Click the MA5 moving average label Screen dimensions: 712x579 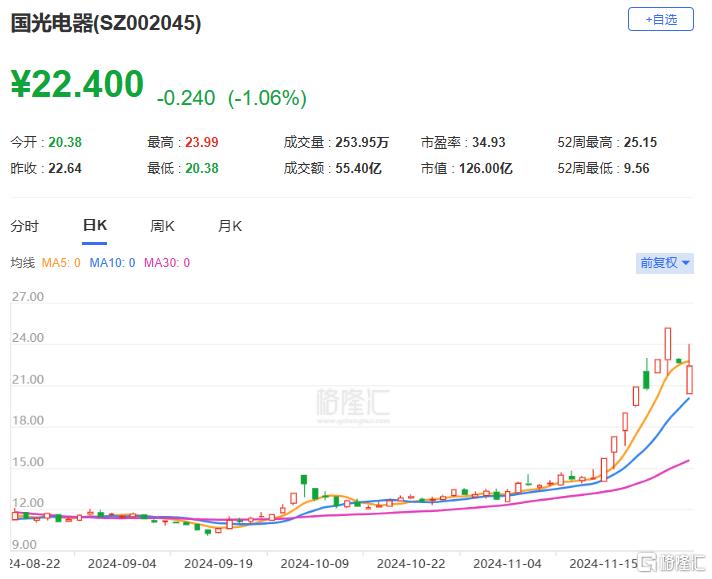click(61, 262)
